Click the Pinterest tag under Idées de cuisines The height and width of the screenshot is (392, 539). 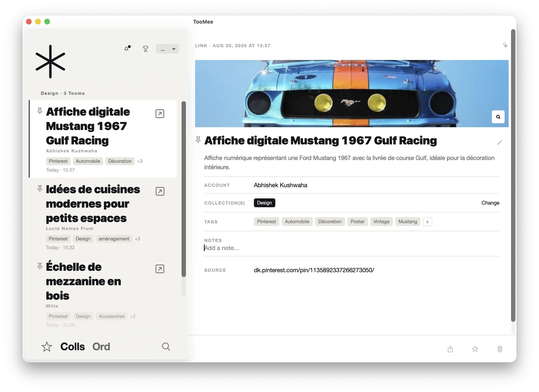[x=58, y=239]
